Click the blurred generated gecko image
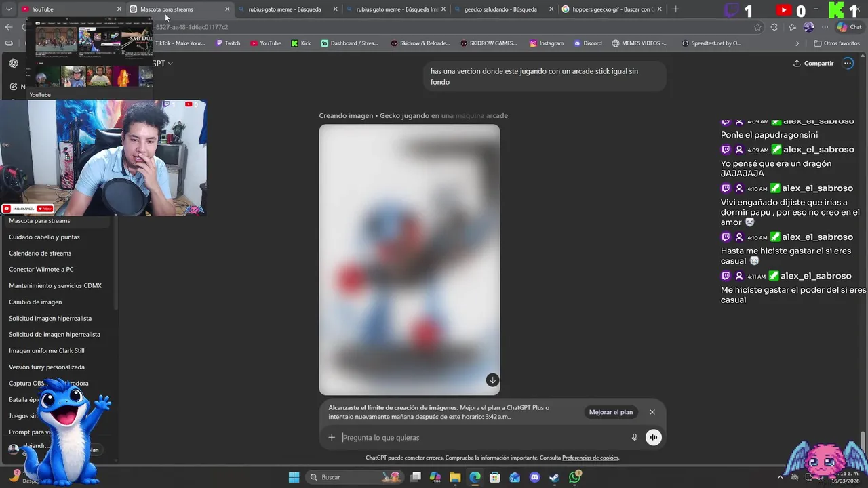 tap(410, 260)
